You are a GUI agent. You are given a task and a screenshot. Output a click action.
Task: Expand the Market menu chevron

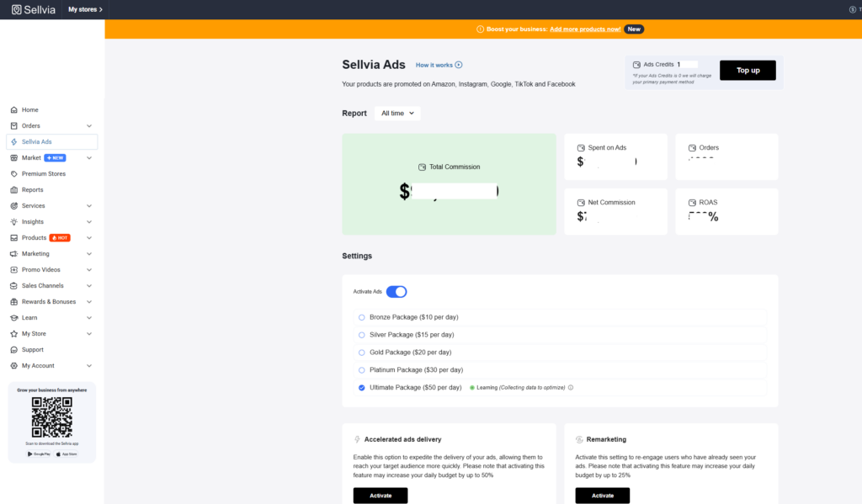click(89, 157)
